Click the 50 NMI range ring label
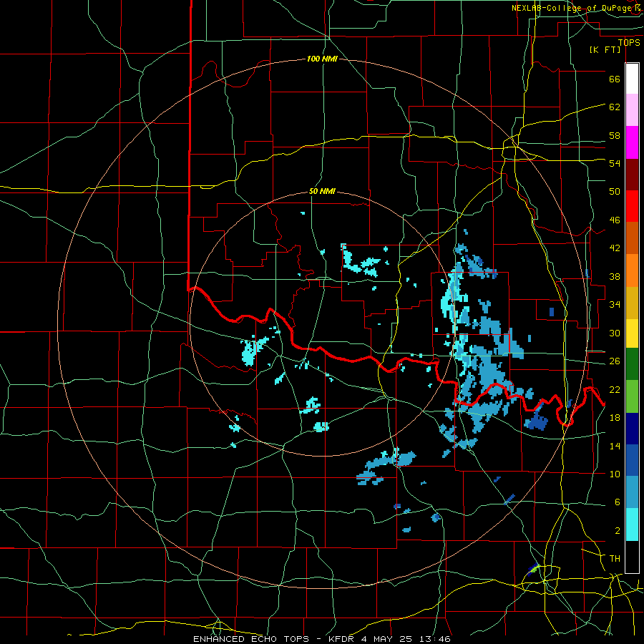Image resolution: width=644 pixels, height=644 pixels. point(322,191)
